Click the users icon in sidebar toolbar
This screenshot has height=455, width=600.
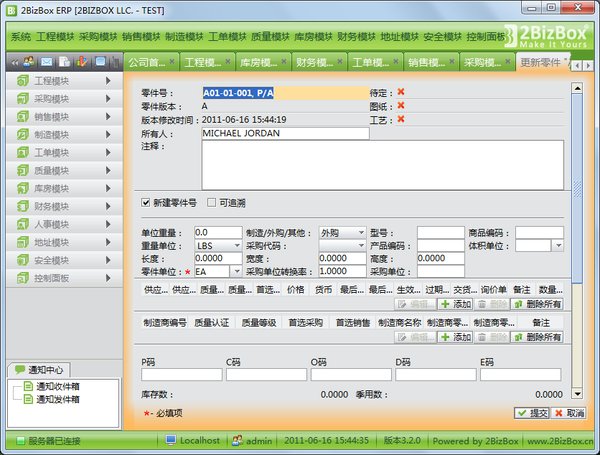(x=27, y=63)
